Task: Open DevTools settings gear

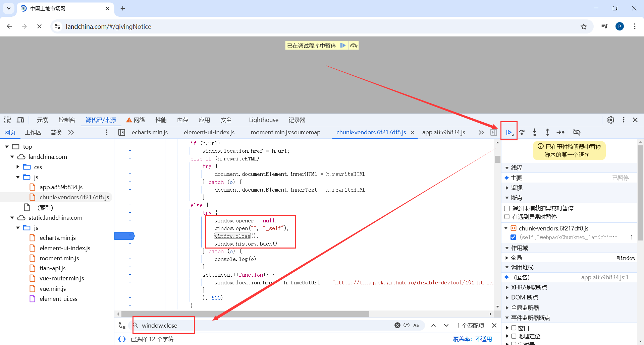Action: tap(611, 120)
